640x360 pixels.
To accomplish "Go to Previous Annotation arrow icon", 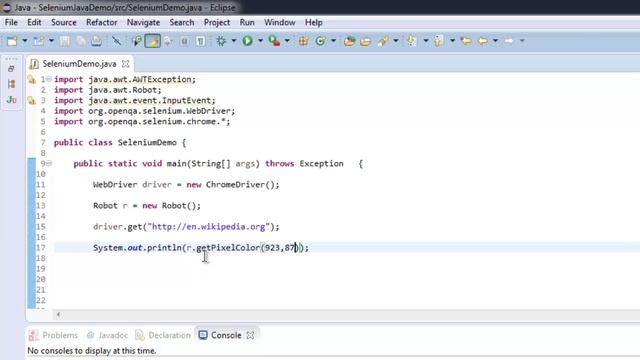I will click(438, 41).
